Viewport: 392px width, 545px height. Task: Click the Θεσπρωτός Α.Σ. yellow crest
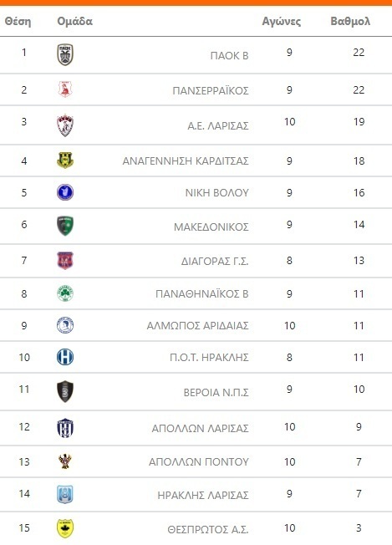click(65, 528)
